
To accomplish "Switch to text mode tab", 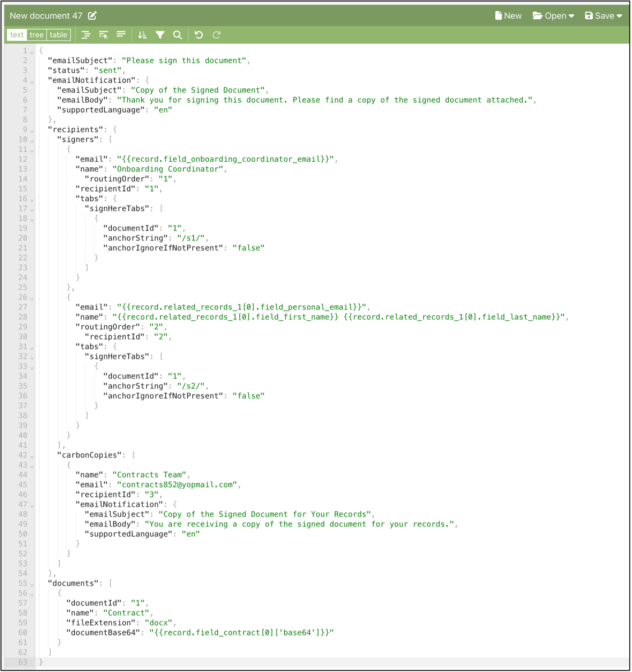I will [17, 35].
